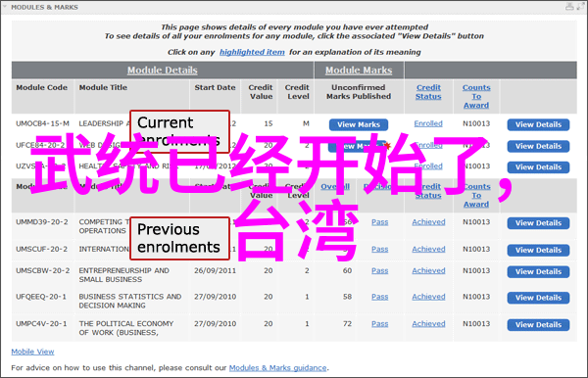Click Achieved status for UMMD39-20-2
The width and height of the screenshot is (588, 378).
point(428,222)
